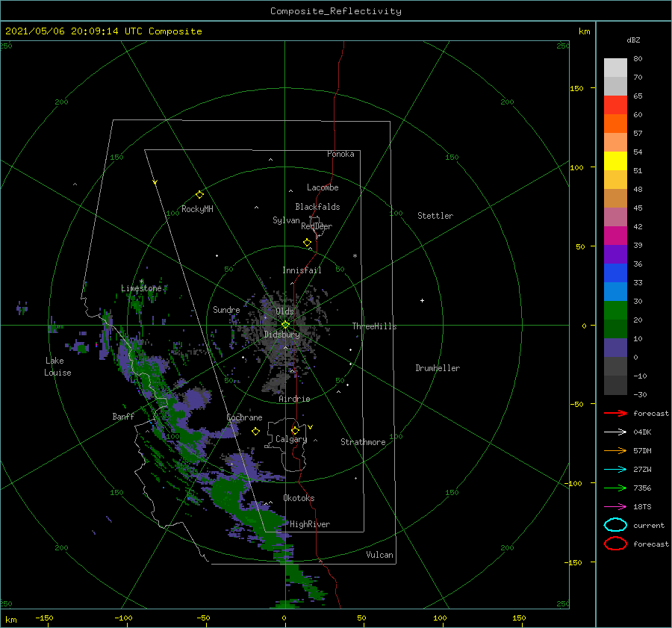672x628 pixels.
Task: Click the Vulcan city label
Action: [x=380, y=554]
